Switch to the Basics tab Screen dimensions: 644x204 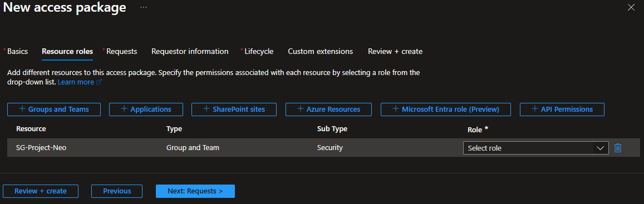click(17, 51)
